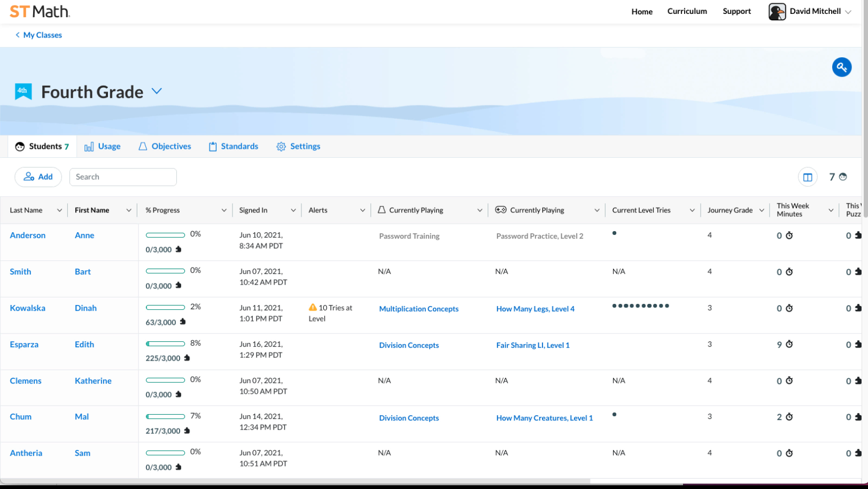Go to the Curriculum menu item
Screen dimensions: 868x489
(687, 11)
